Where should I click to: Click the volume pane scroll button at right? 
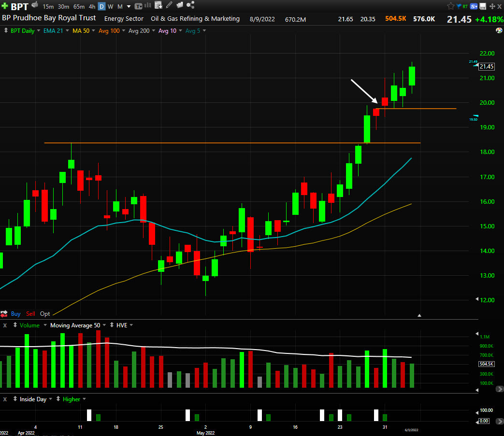(x=500, y=389)
